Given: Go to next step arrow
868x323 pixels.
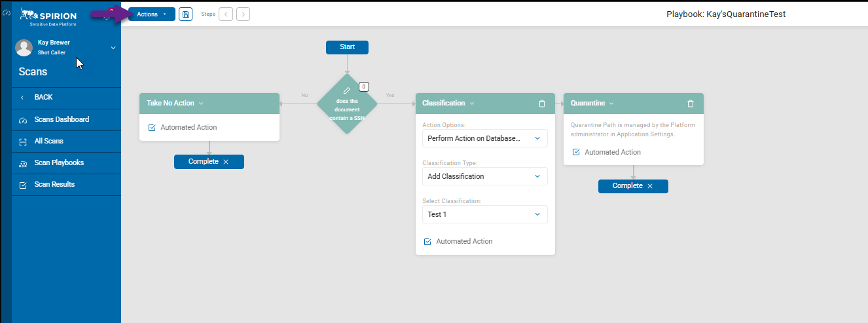Looking at the screenshot, I should coord(243,14).
